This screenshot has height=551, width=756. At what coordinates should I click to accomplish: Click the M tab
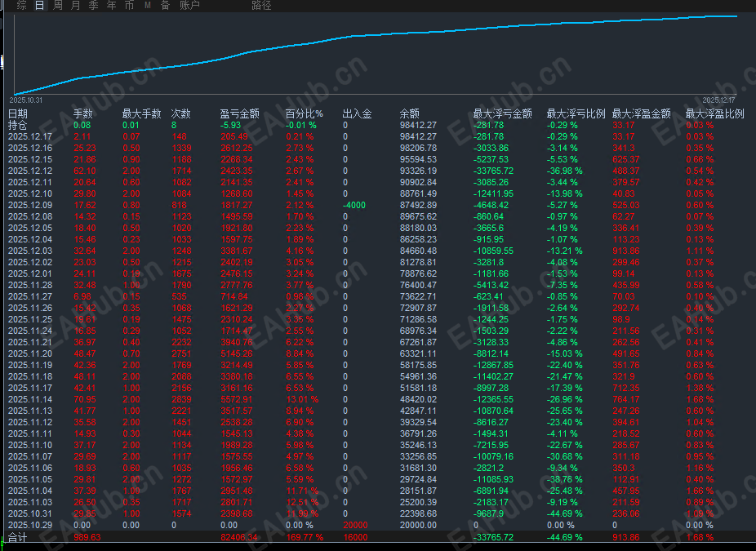(148, 5)
